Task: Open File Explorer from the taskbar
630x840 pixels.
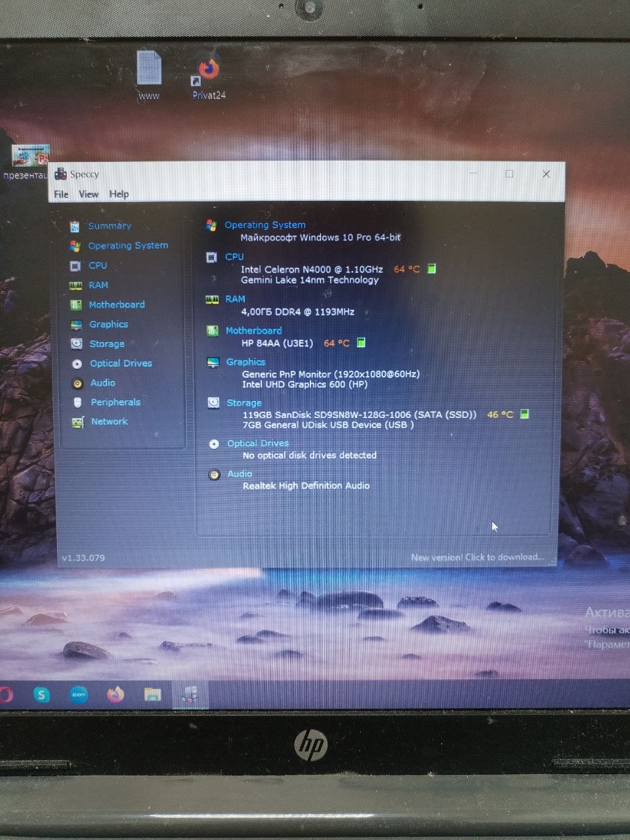Action: pyautogui.click(x=152, y=694)
